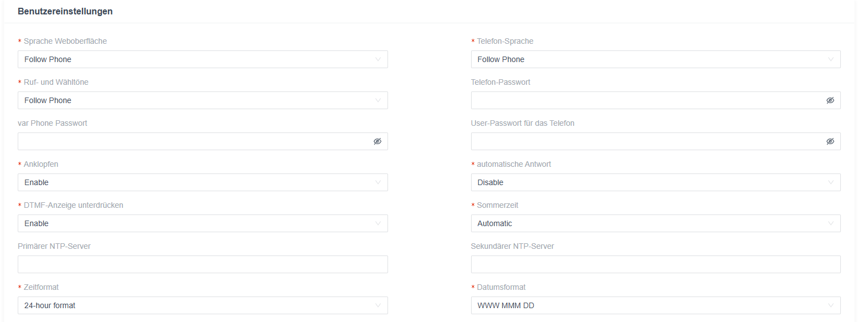
Task: Click the Ruf- und Wähltöne label
Action: click(56, 82)
